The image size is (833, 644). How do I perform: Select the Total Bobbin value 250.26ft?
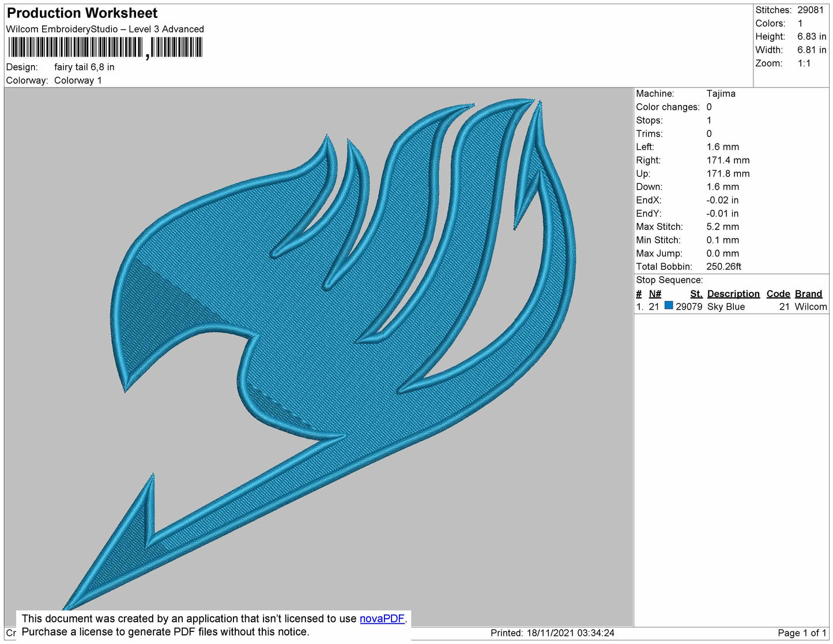723,266
